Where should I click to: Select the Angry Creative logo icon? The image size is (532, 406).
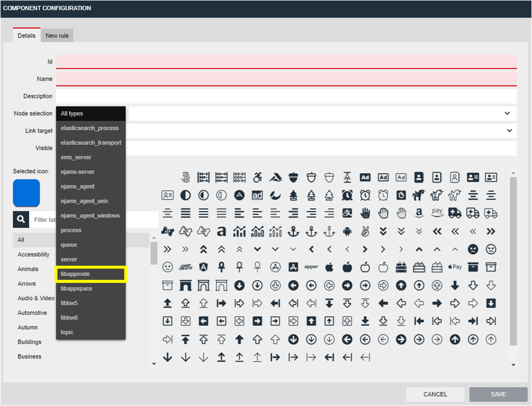[185, 267]
